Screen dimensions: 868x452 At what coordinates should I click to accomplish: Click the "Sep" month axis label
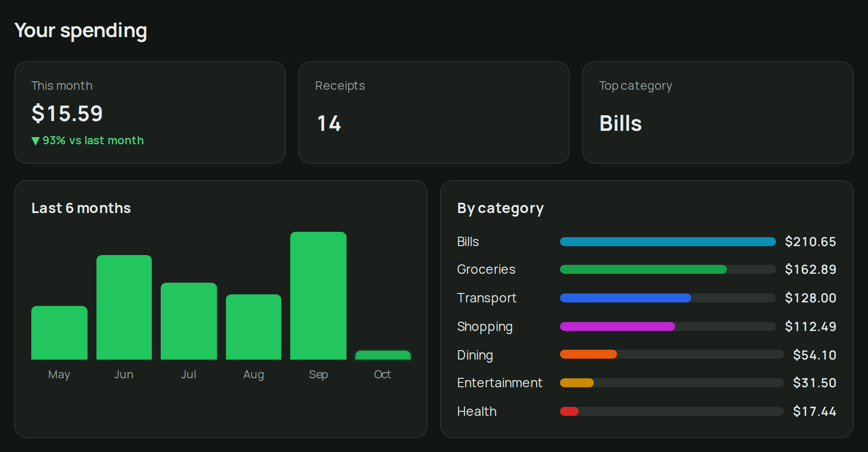coord(318,375)
